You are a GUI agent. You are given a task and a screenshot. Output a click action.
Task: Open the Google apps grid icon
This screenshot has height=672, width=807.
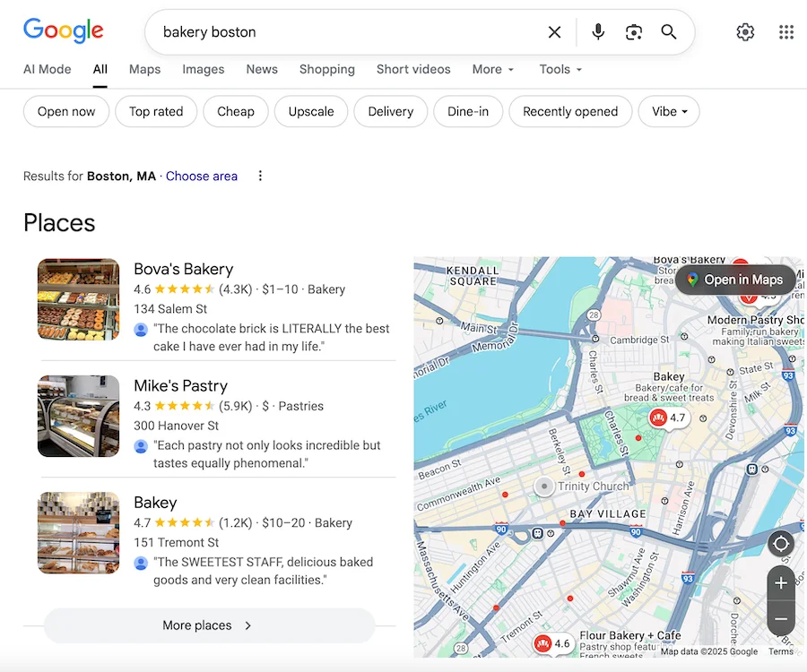point(786,31)
